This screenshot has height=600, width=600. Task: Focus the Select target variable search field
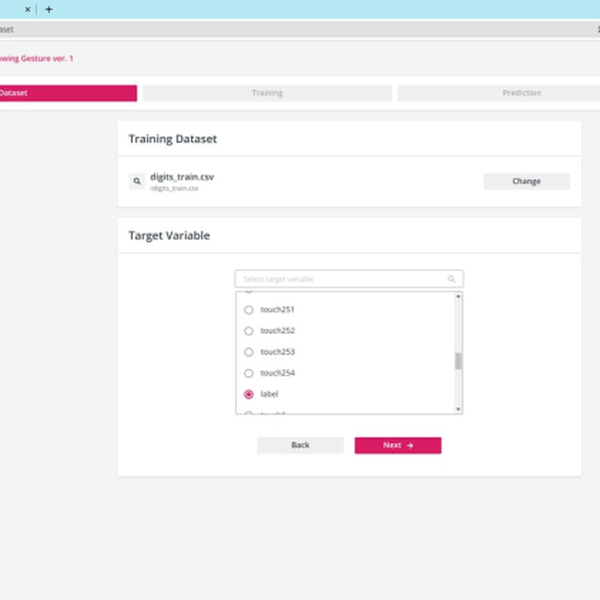coord(340,279)
